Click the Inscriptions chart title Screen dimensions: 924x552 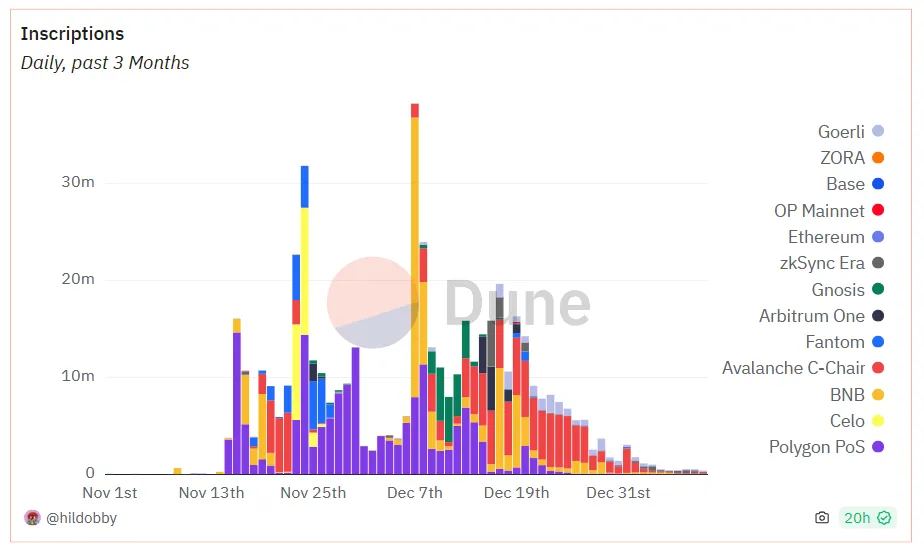72,34
